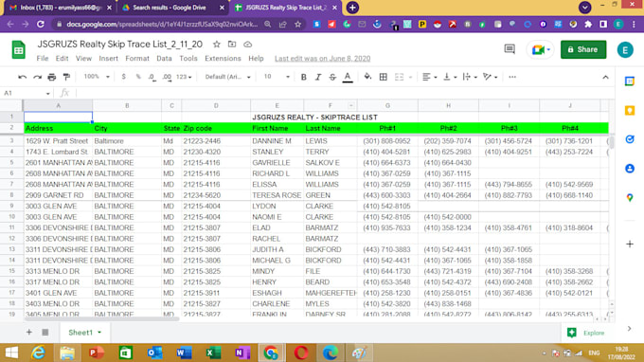The image size is (644, 362).
Task: Open the zoom 100% dropdown
Action: 97,77
